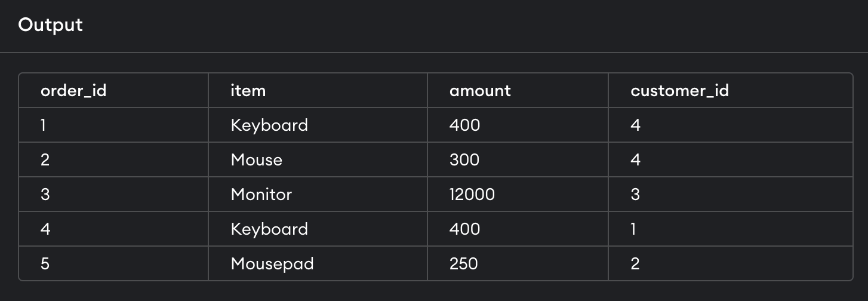This screenshot has width=868, height=301.
Task: Select the Mousepad item cell
Action: coord(272,264)
